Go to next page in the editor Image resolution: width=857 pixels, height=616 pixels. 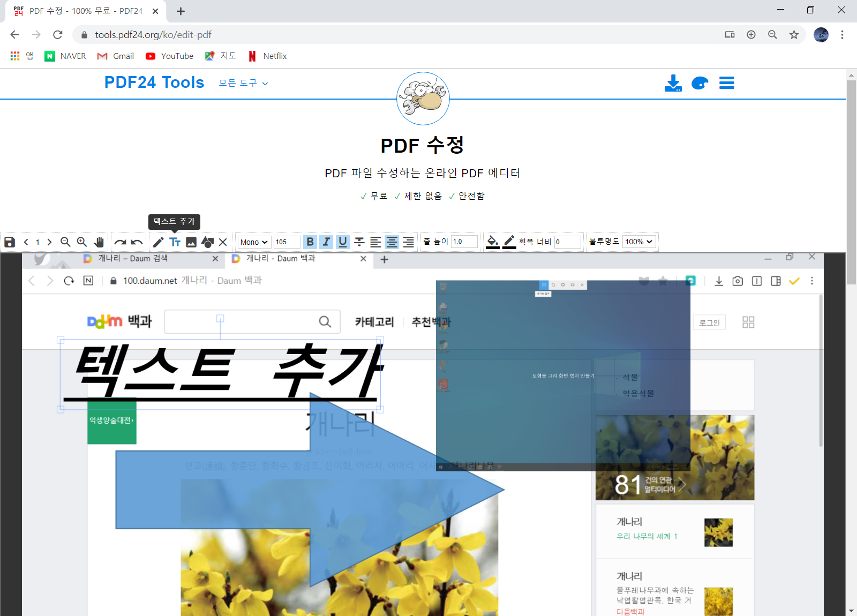pos(49,242)
